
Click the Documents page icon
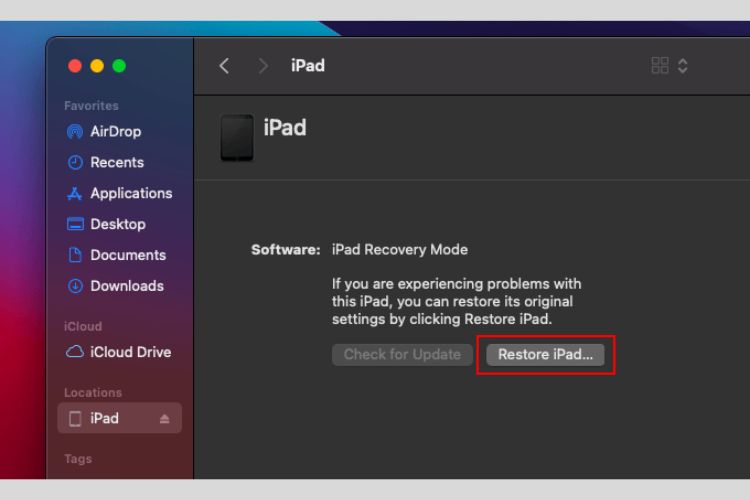(75, 255)
